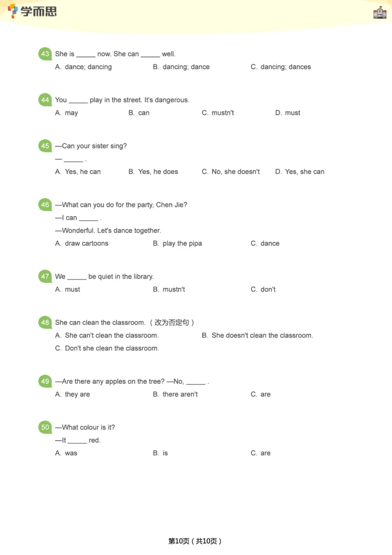Image resolution: width=392 pixels, height=555 pixels.
Task: Click the question 49 number badge
Action: tap(45, 381)
